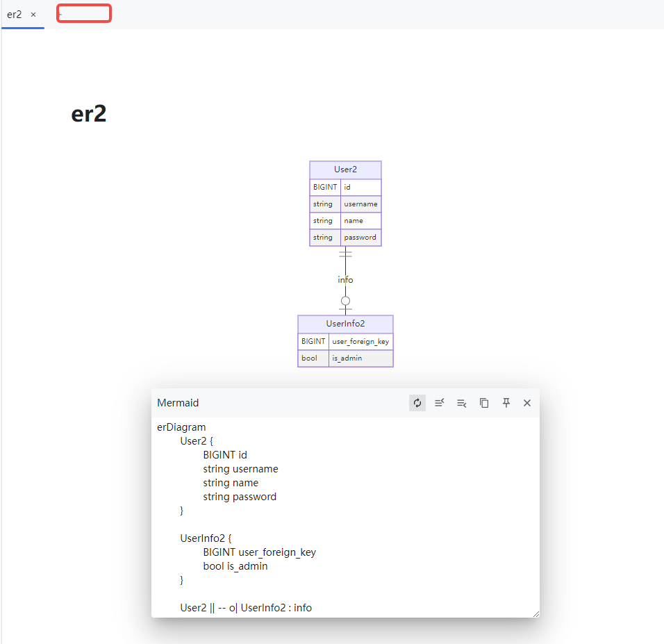Pin the Mermaid popup panel
664x644 pixels.
point(506,403)
